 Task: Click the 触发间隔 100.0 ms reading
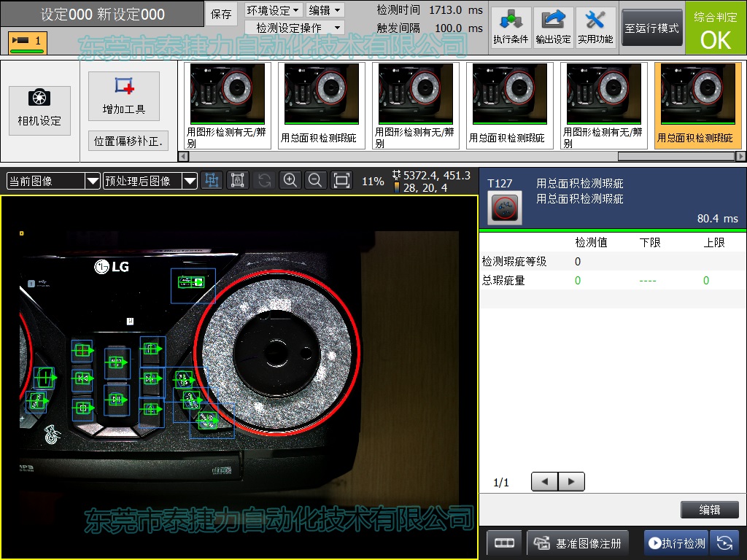430,28
